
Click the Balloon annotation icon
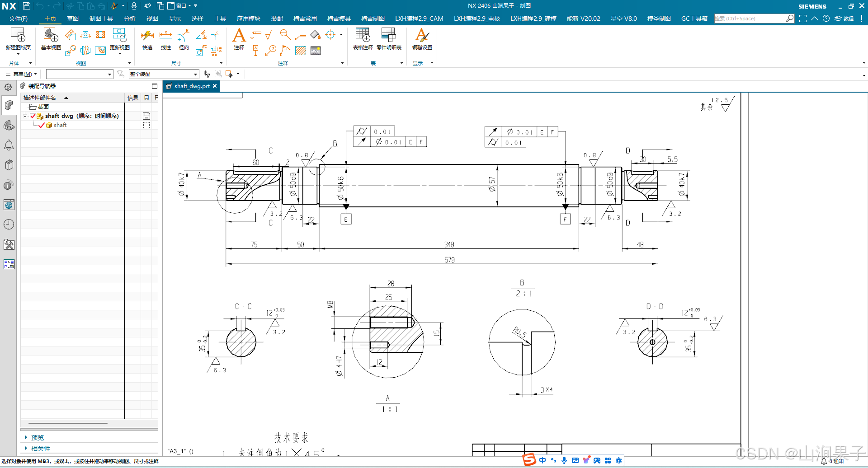point(271,50)
